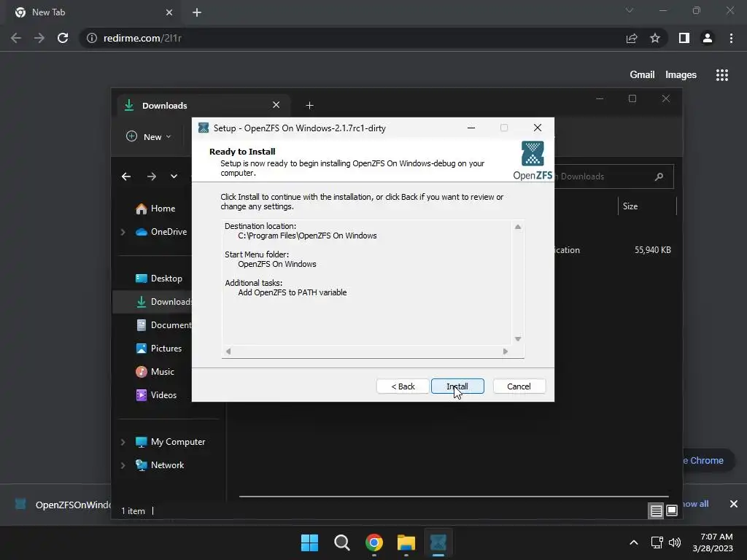Cancel the OpenZFS setup

[x=519, y=386]
